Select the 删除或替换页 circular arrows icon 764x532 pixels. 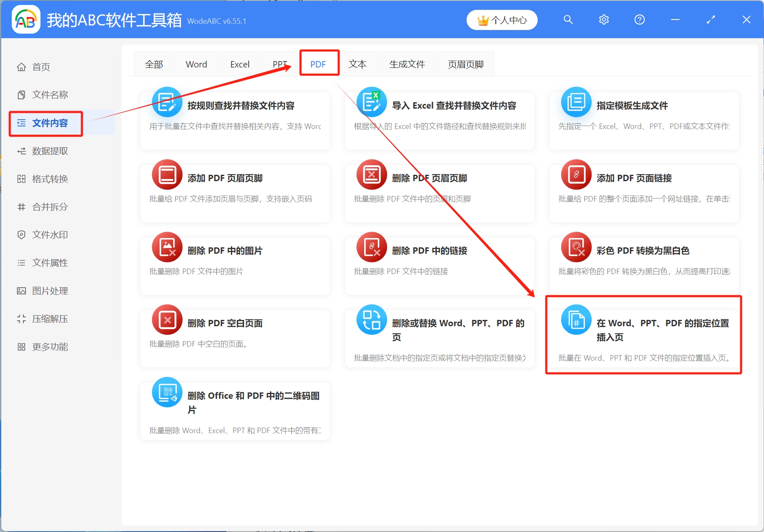(371, 319)
